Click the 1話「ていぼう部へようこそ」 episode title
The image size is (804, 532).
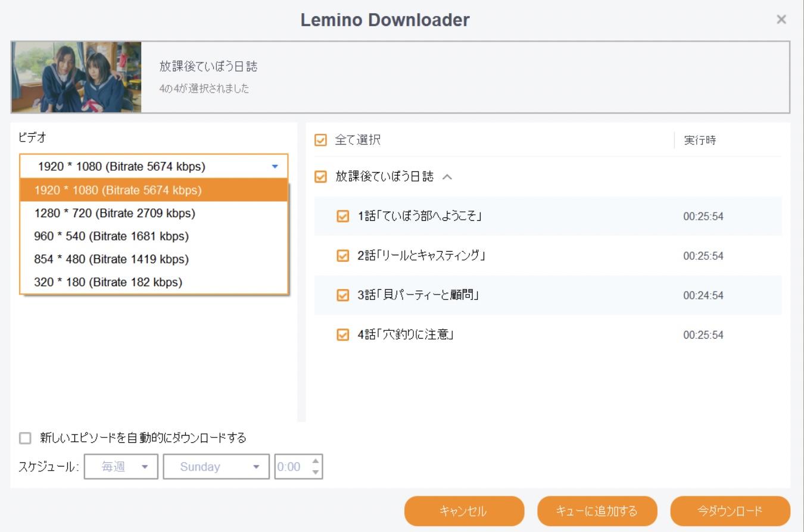(x=419, y=216)
